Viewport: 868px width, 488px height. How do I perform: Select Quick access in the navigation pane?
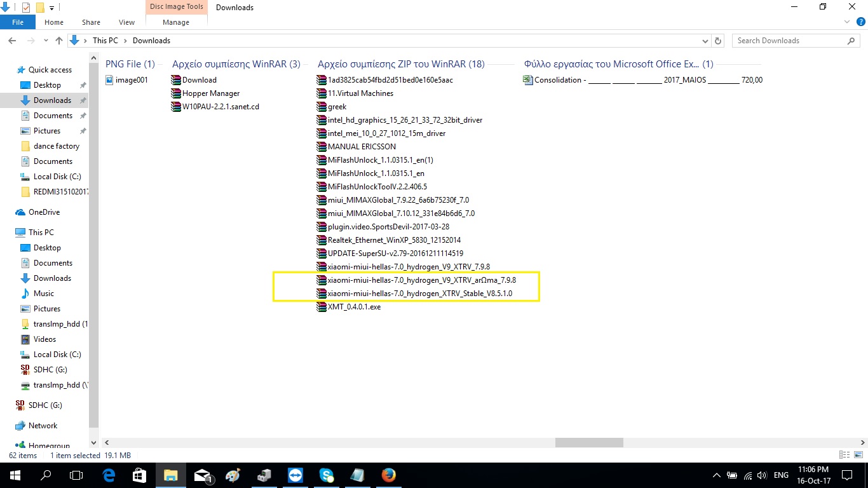[50, 70]
